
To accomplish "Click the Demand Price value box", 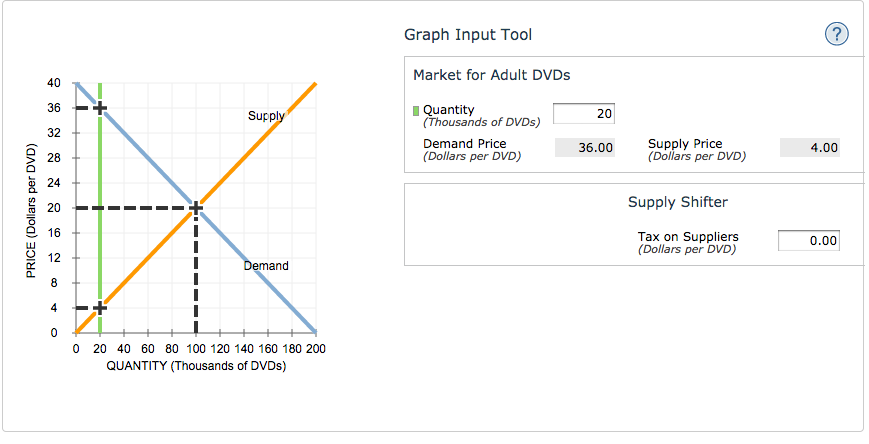I will tap(585, 148).
